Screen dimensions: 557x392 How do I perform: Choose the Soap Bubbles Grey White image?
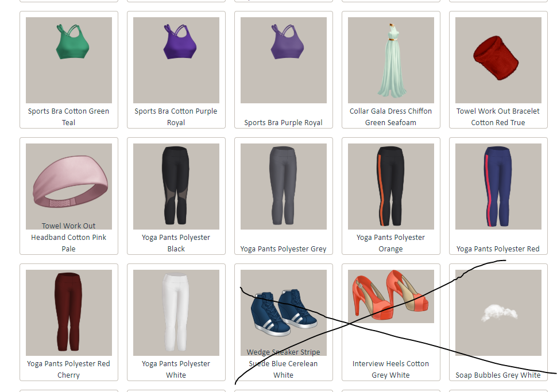click(x=498, y=313)
